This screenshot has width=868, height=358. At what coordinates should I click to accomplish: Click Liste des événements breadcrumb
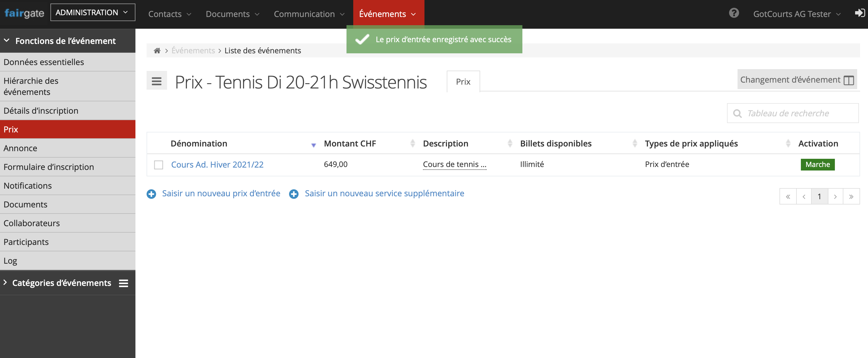[x=262, y=50]
